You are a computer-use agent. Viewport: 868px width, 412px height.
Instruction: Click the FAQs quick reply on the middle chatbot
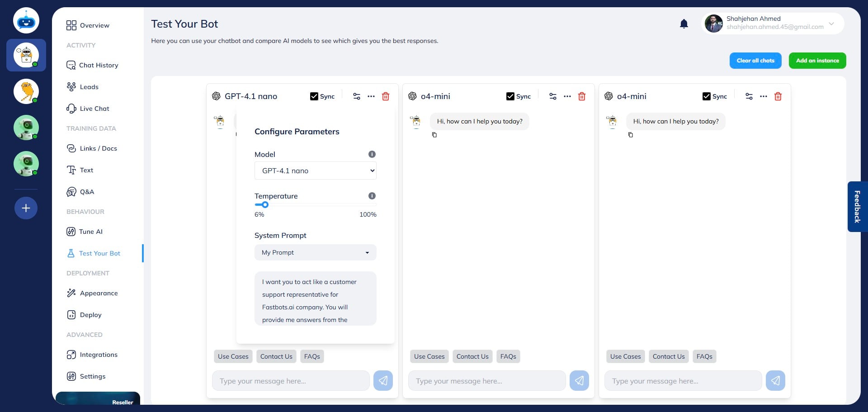coord(508,356)
